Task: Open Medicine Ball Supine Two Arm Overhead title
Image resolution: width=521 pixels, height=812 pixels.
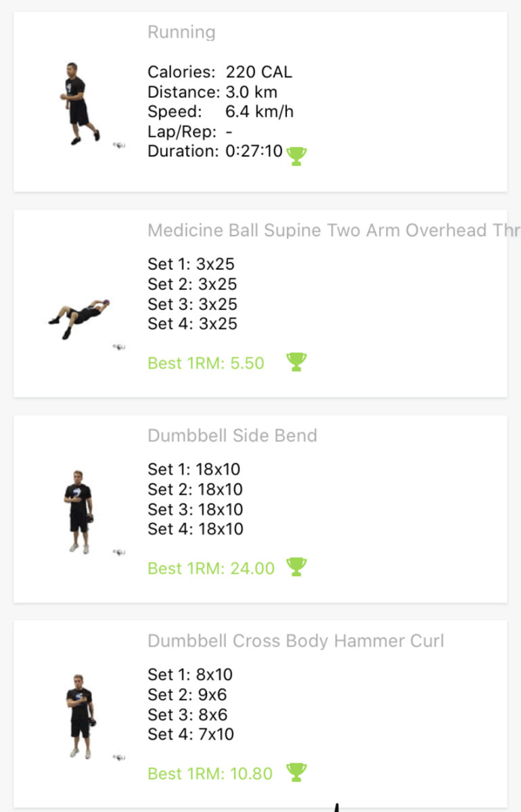Action: (333, 230)
